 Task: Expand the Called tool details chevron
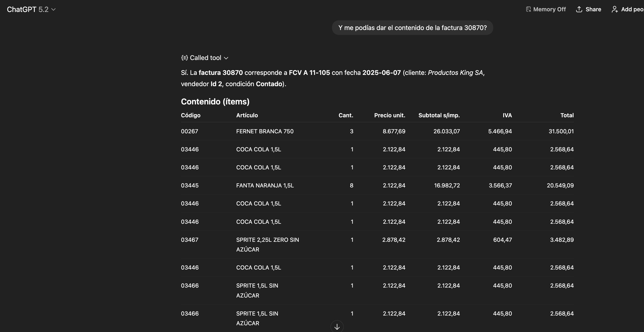[x=226, y=58]
